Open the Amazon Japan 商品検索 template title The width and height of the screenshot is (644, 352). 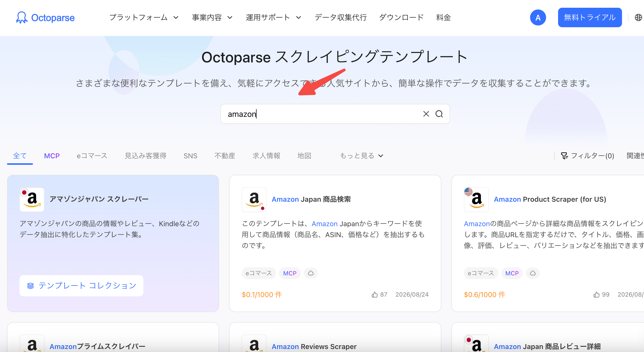tap(311, 199)
